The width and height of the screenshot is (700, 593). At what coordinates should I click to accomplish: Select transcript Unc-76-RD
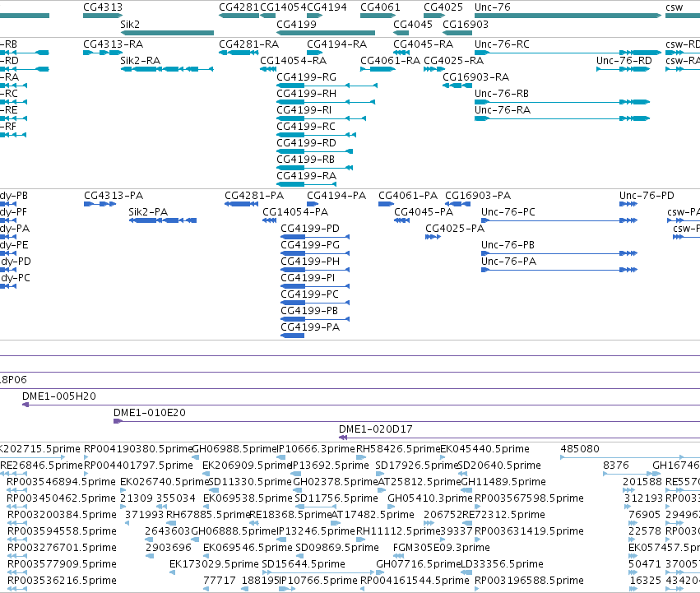pos(624,61)
